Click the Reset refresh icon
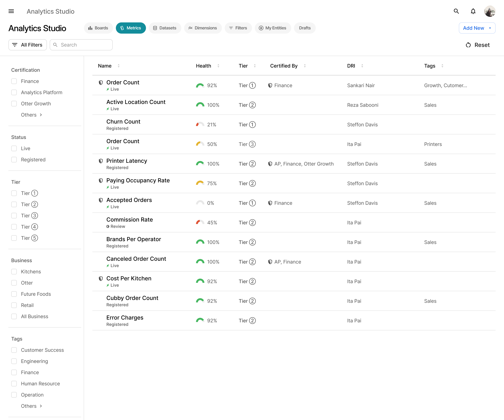Viewport: 504px width, 420px height. point(468,45)
